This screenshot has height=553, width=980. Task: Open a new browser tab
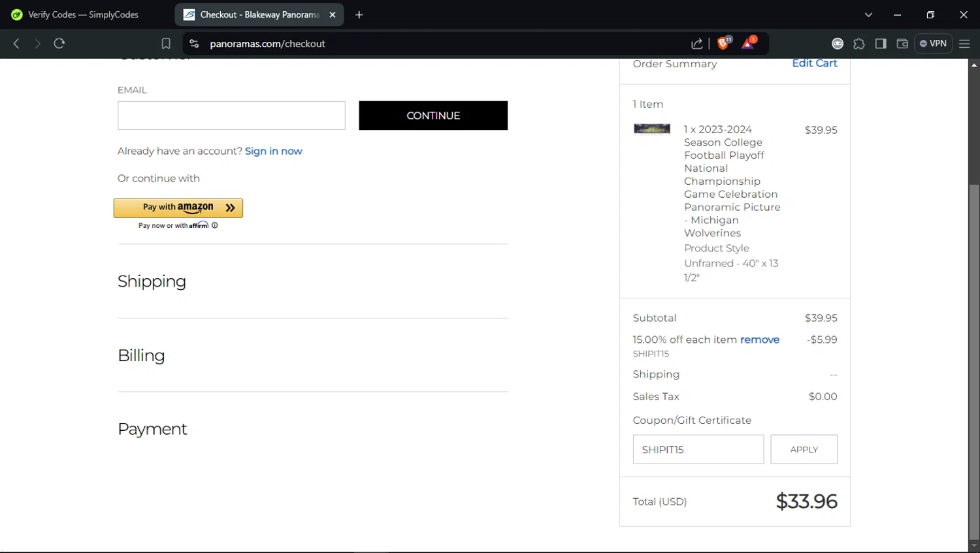359,14
